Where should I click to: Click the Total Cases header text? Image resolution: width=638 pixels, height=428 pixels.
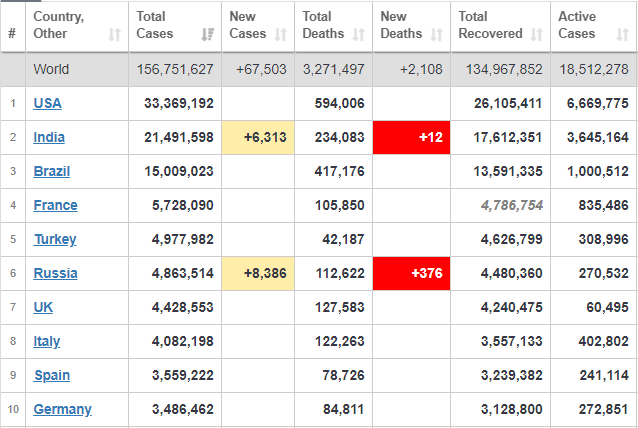(x=155, y=25)
